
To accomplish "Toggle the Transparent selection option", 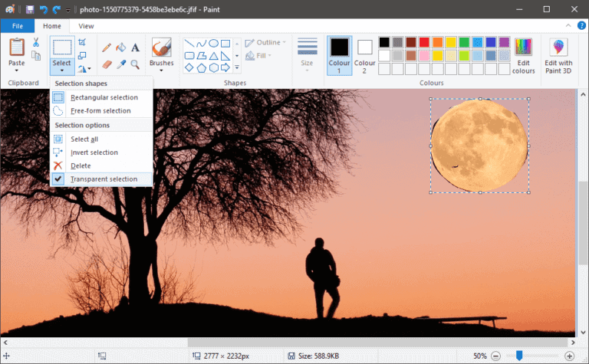I will click(x=104, y=179).
